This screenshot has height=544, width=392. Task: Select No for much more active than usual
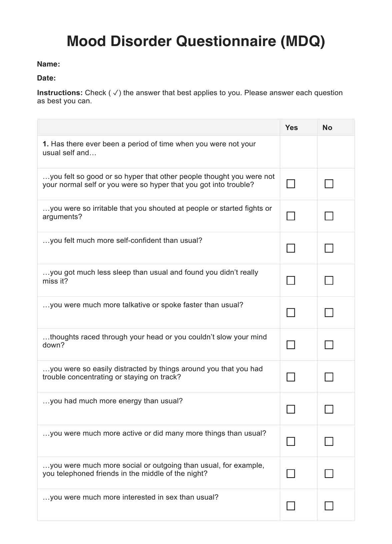(329, 442)
